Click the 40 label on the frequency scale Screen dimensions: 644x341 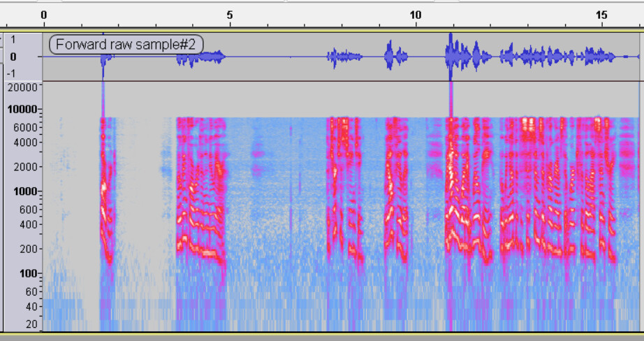[31, 306]
